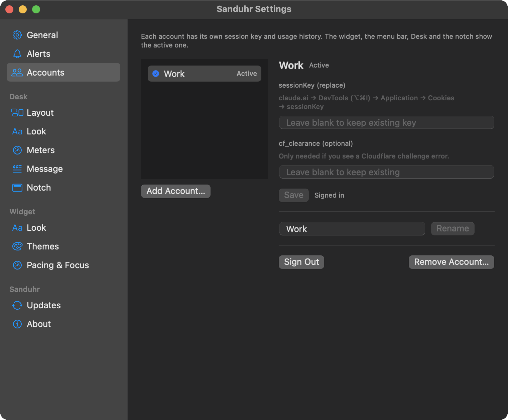The width and height of the screenshot is (508, 420).
Task: Click the Rename button
Action: 453,228
